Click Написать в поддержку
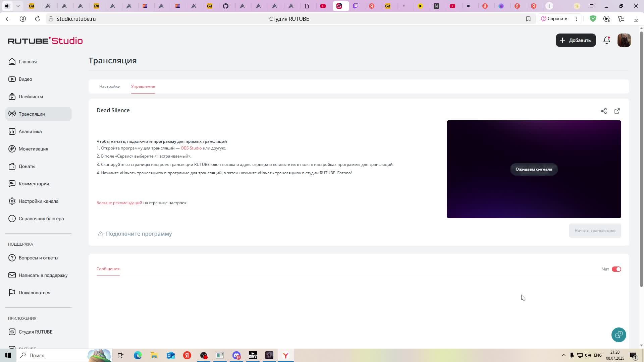 38,275
